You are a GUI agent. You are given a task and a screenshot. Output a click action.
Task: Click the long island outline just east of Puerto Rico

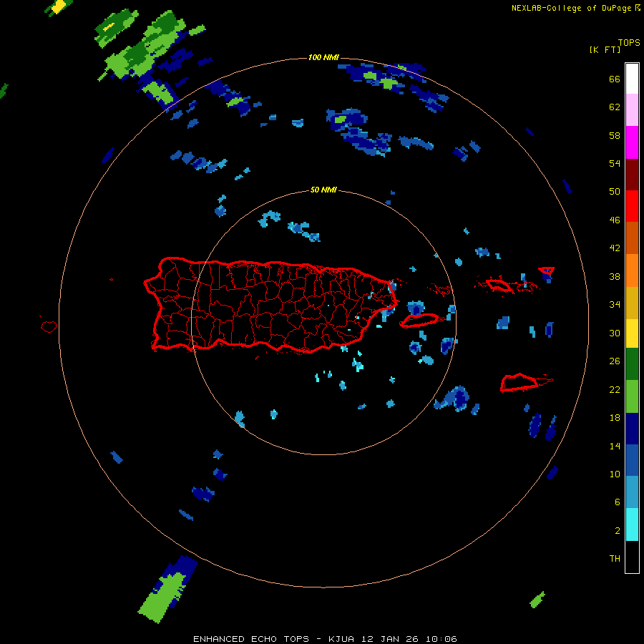[419, 321]
